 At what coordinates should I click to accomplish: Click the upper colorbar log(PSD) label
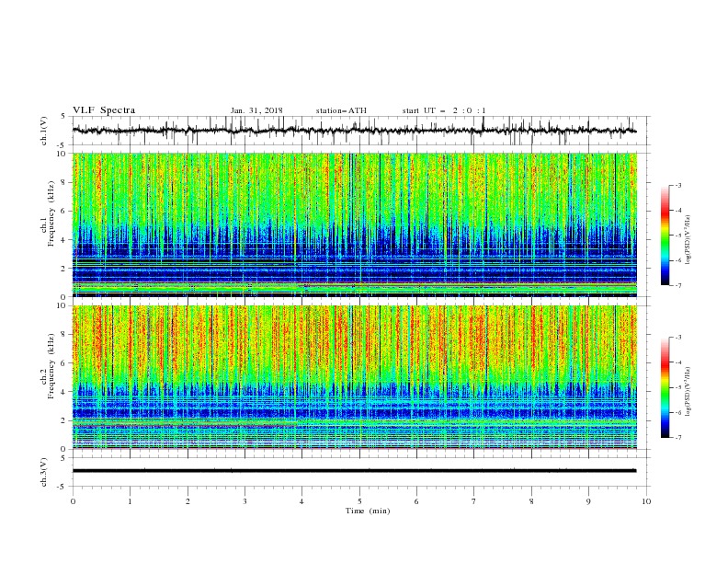688,240
